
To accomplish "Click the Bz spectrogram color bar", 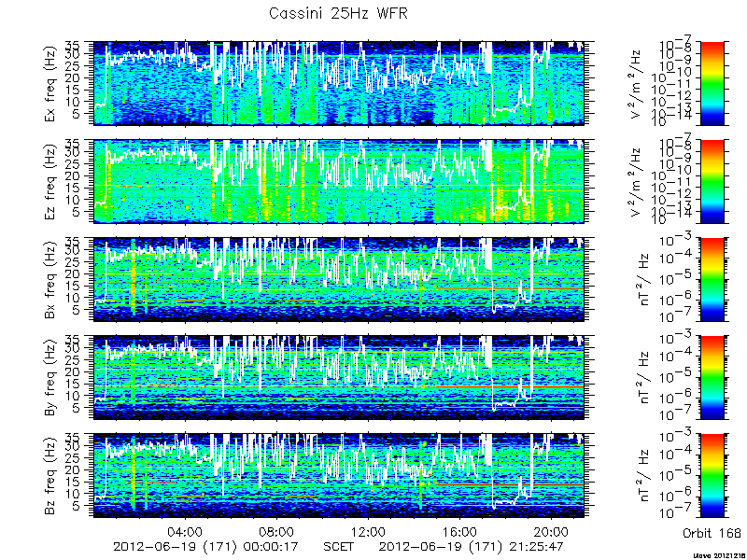I will tap(712, 476).
